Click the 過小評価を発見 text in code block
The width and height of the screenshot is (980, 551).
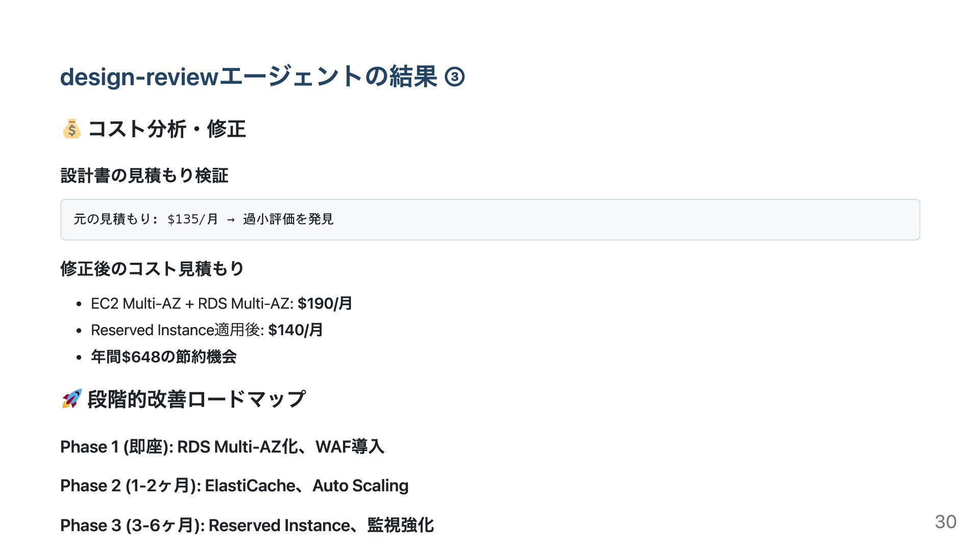(x=288, y=219)
